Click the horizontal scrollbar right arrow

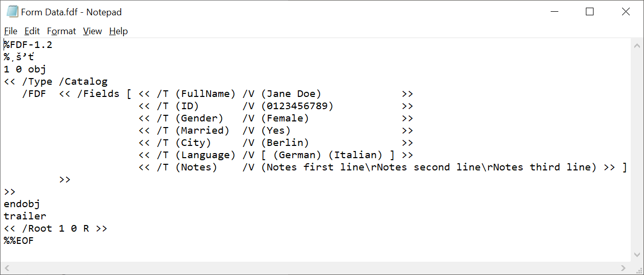624,268
